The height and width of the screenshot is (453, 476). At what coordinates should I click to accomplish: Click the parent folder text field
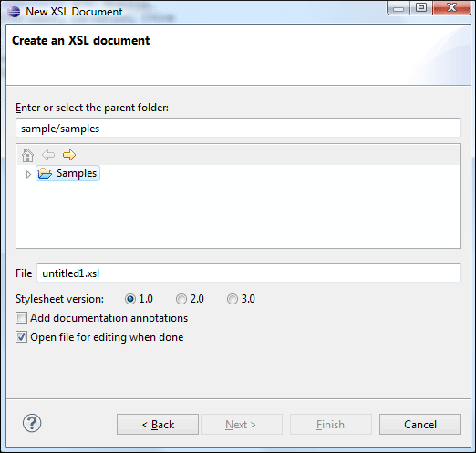[238, 129]
